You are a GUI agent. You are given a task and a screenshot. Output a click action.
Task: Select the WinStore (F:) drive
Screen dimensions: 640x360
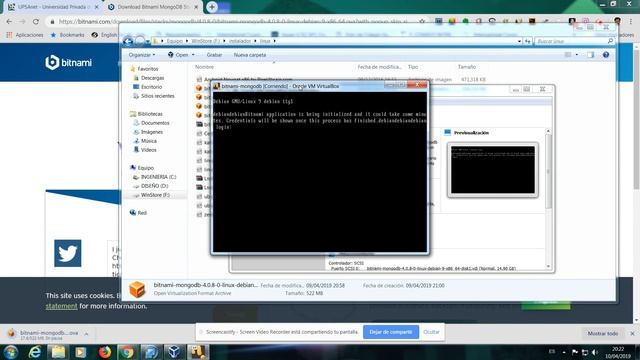[x=155, y=195]
